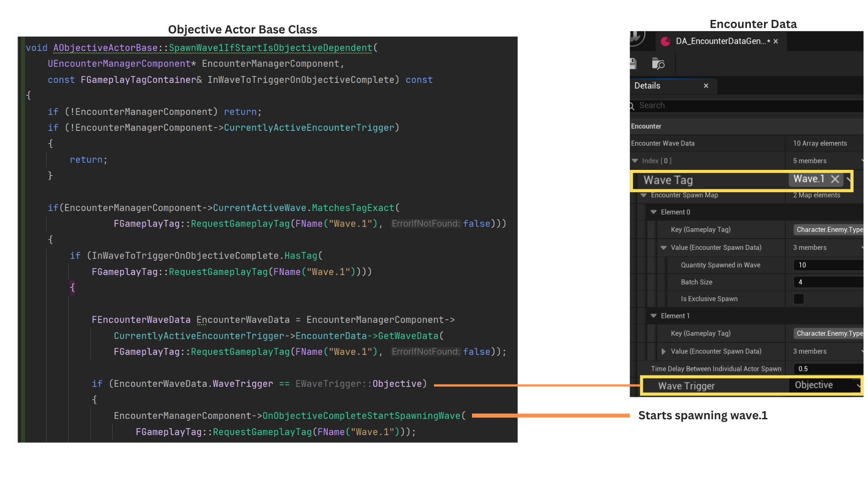Click the Details search field
Viewport: 868px width, 488px height.
[746, 106]
